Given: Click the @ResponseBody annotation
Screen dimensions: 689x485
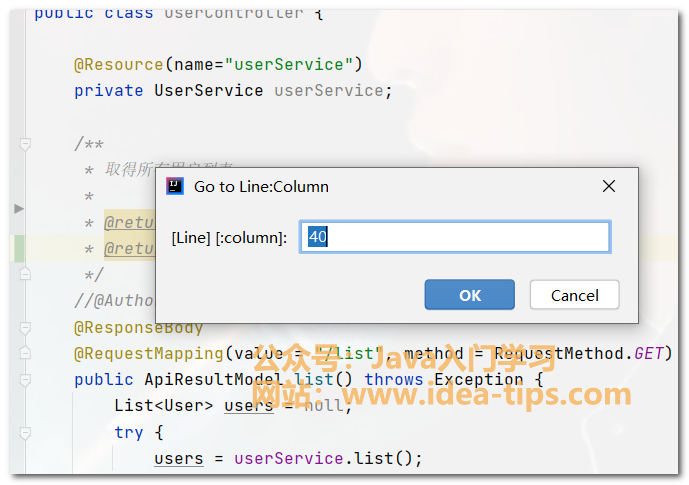Looking at the screenshot, I should 138,327.
